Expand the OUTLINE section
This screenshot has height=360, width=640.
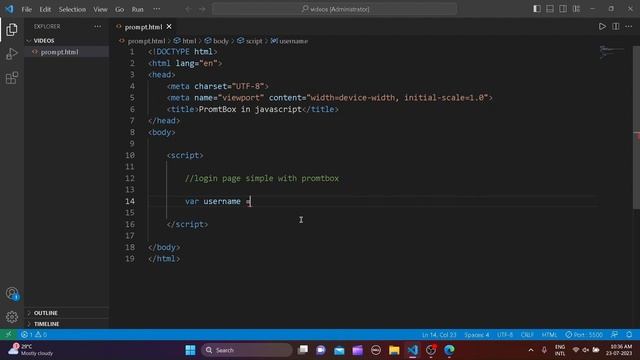(46, 313)
